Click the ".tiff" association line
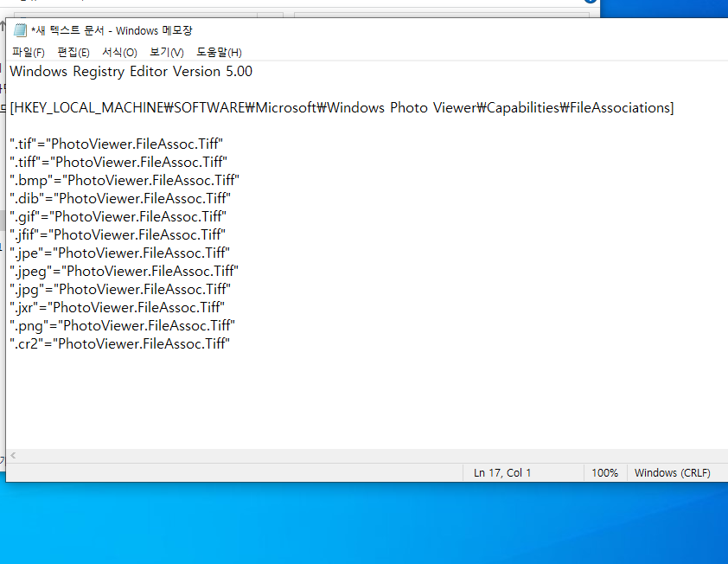Image resolution: width=728 pixels, height=564 pixels. (x=118, y=162)
